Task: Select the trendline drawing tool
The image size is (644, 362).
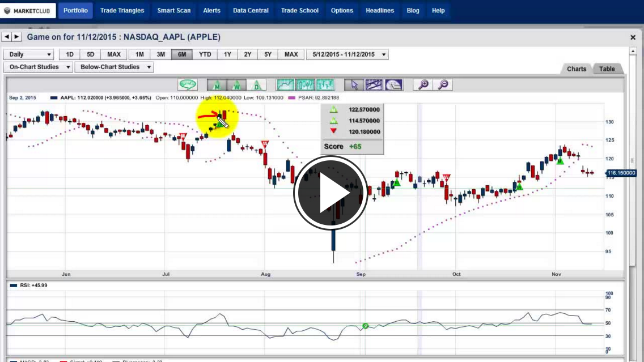Action: tap(374, 85)
